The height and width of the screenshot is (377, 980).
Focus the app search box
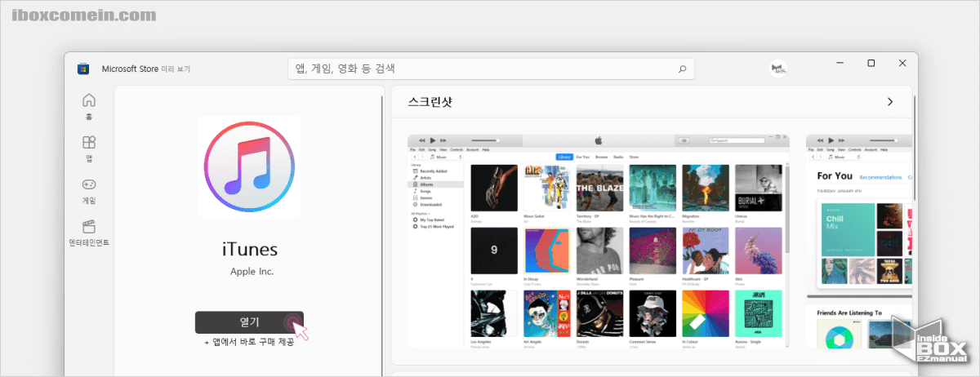pyautogui.click(x=491, y=69)
